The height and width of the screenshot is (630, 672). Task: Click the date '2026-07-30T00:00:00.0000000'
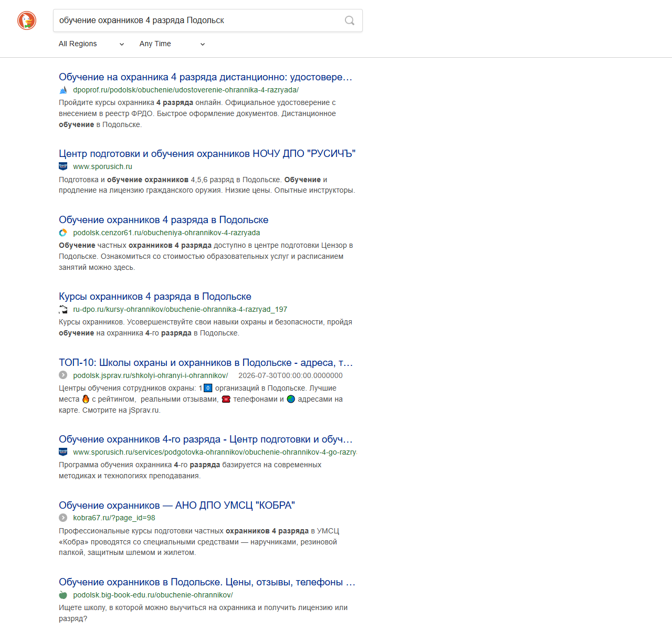(290, 375)
